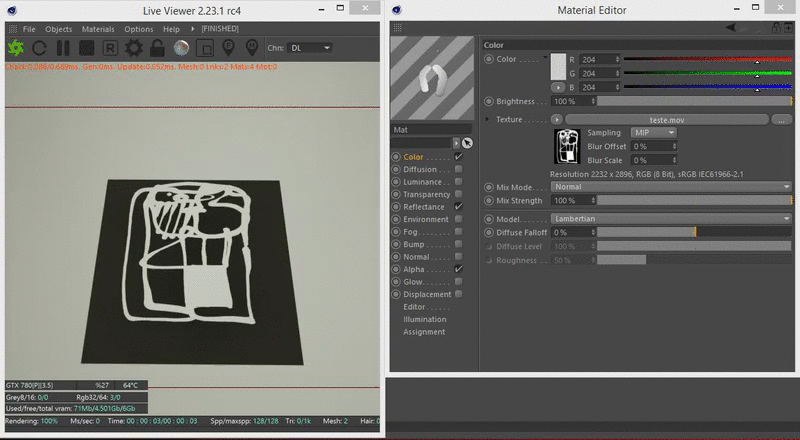Open the Help menu
Screen dimensions: 800x440
[x=171, y=29]
